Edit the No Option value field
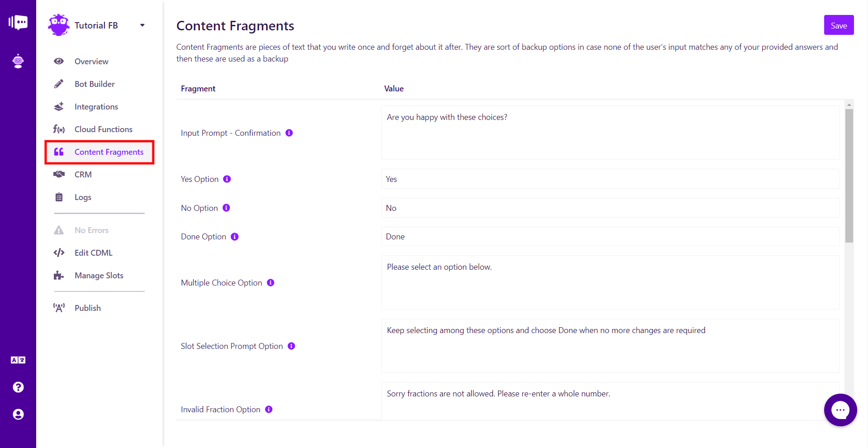Image resolution: width=868 pixels, height=448 pixels. (x=610, y=208)
